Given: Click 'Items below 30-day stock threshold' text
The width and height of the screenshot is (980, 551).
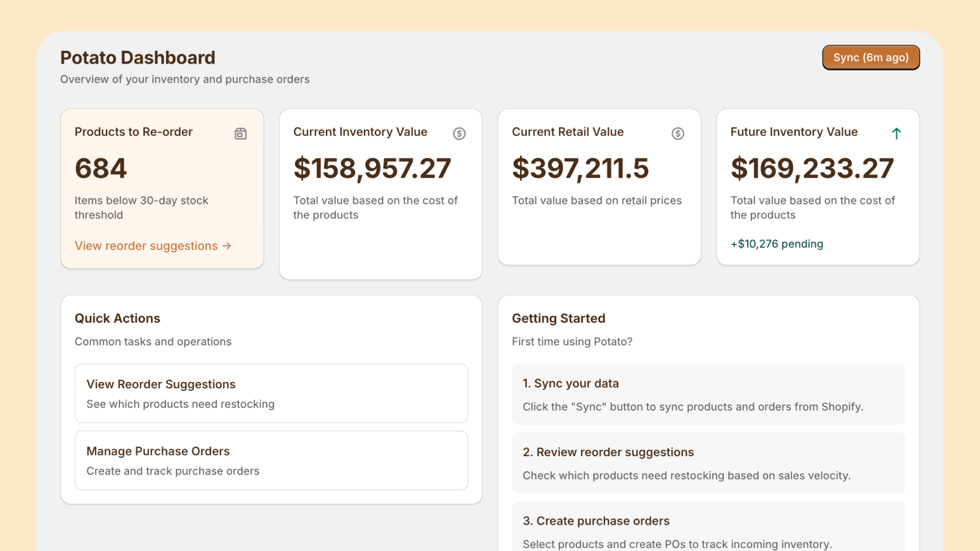Looking at the screenshot, I should point(141,208).
